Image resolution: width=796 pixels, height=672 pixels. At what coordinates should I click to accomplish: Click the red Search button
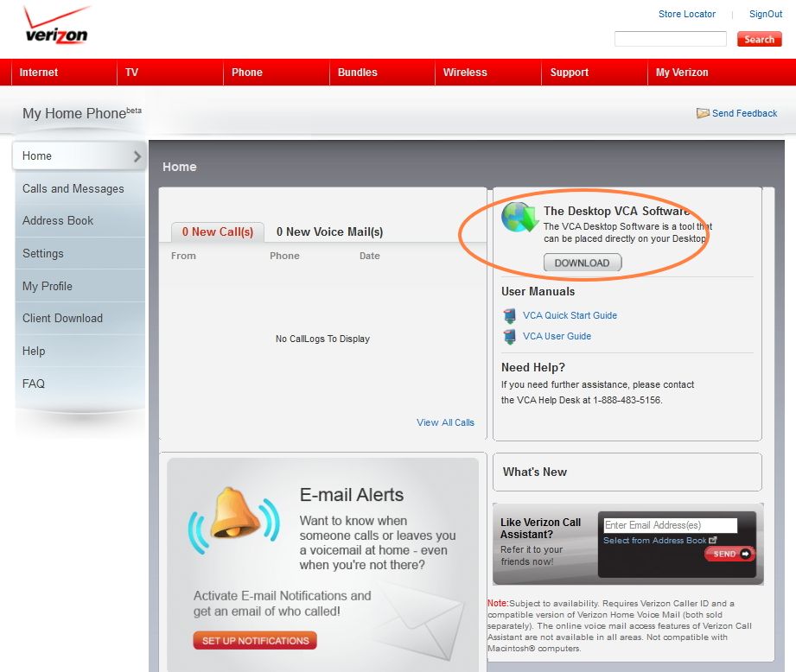coord(760,39)
